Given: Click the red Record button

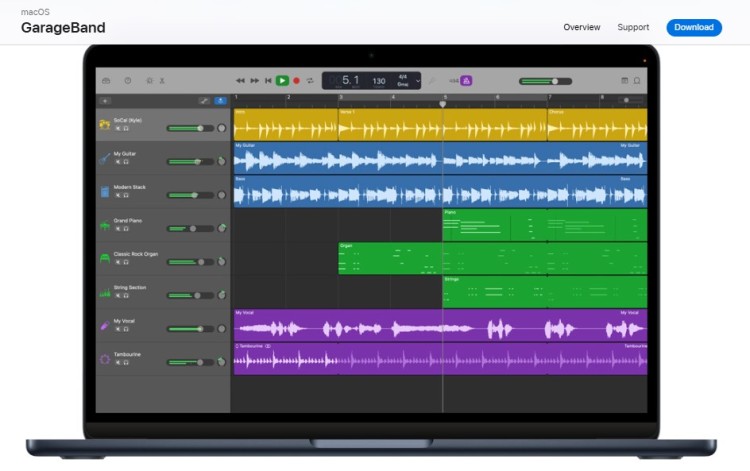Looking at the screenshot, I should click(297, 81).
